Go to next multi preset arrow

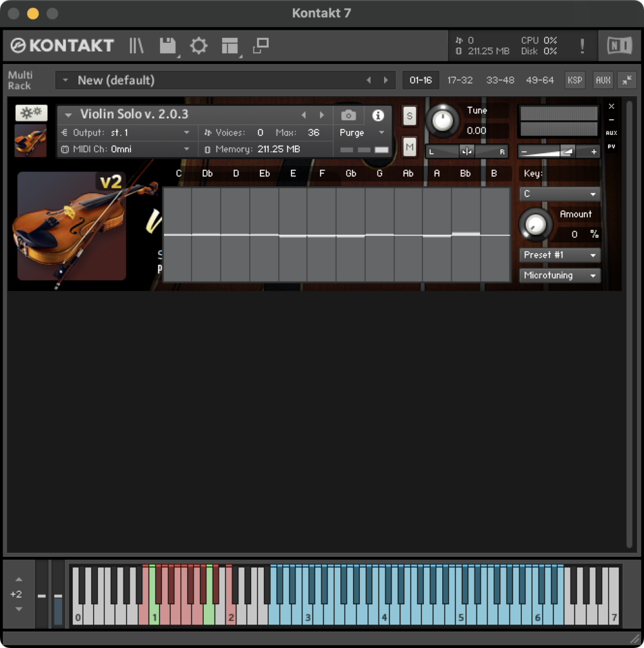[386, 80]
